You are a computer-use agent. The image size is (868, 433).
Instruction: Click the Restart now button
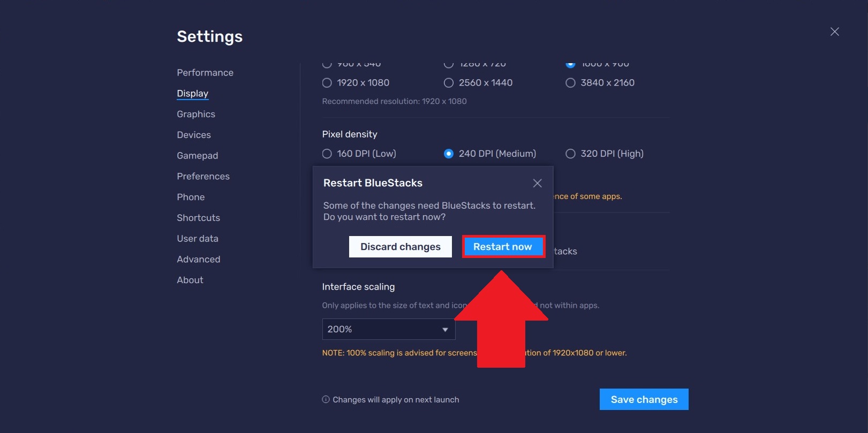pos(503,247)
